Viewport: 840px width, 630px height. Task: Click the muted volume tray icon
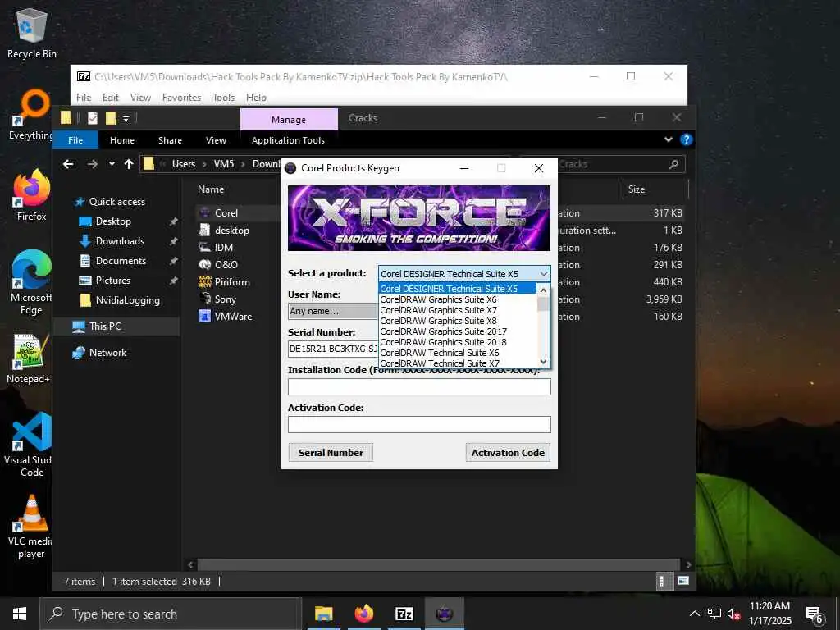pos(733,614)
